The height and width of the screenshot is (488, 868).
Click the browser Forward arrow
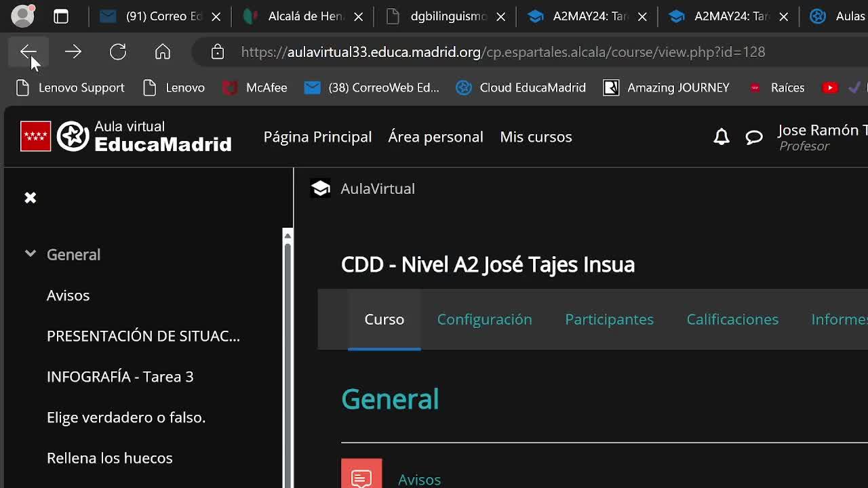coord(73,52)
